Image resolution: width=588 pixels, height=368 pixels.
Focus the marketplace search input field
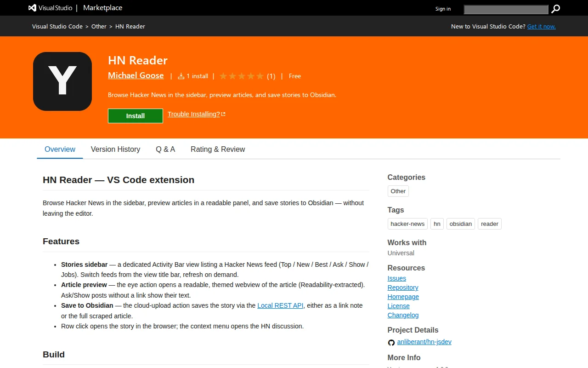click(x=506, y=9)
